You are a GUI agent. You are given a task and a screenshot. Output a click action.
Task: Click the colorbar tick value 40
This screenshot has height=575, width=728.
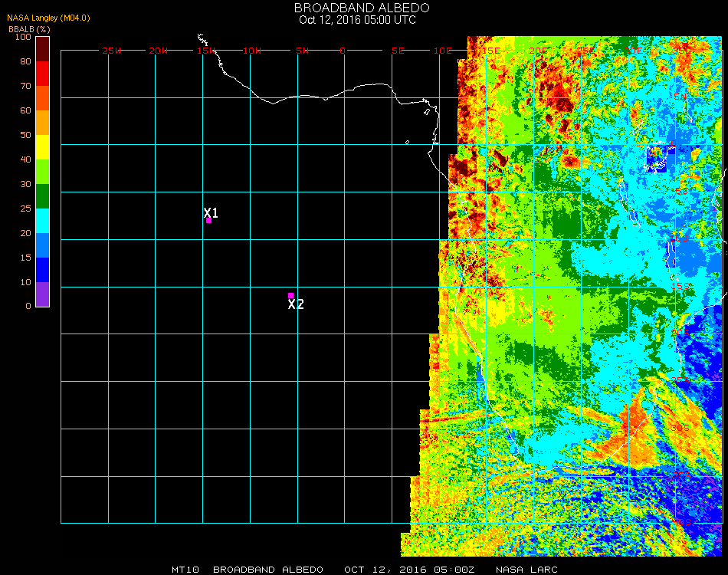26,159
